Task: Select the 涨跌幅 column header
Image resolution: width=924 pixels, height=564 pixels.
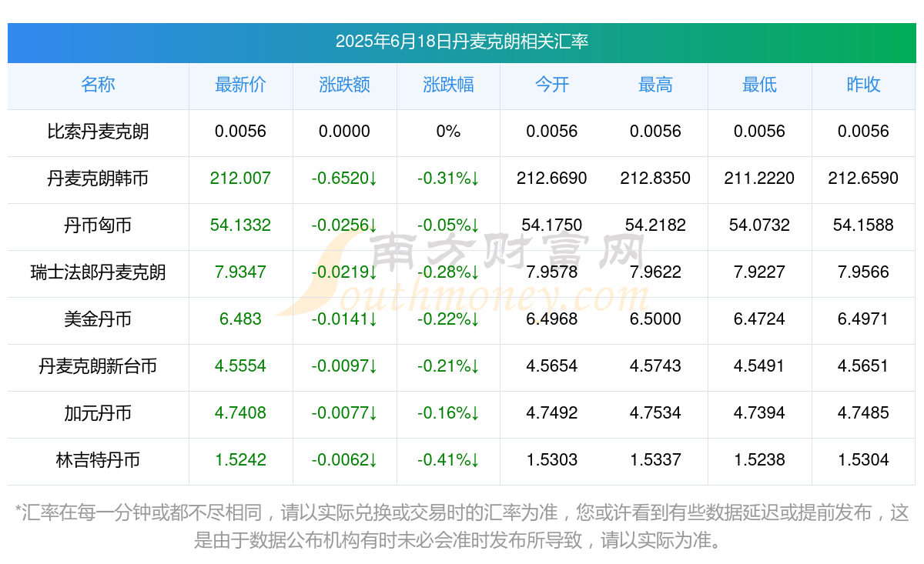Action: point(448,85)
